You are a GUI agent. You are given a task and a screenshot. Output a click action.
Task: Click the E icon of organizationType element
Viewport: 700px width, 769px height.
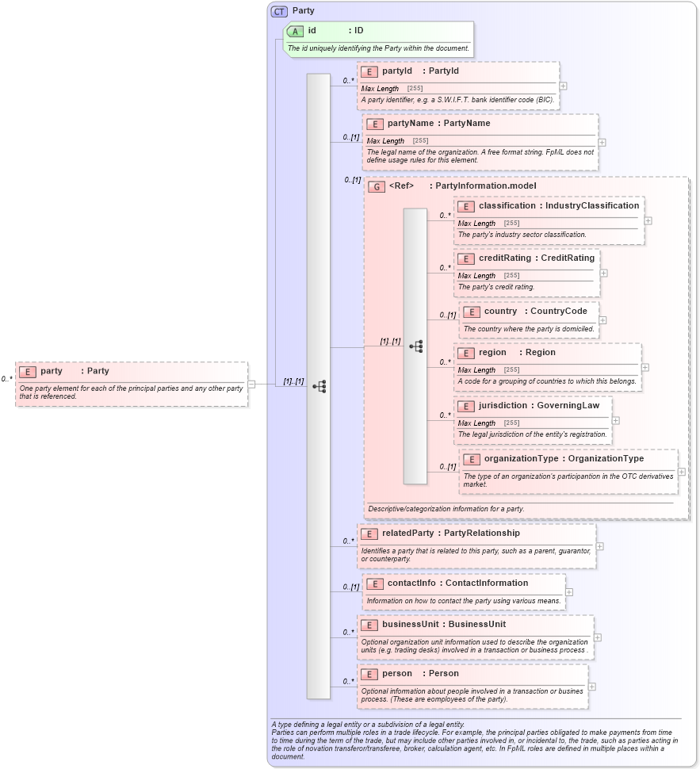point(471,459)
